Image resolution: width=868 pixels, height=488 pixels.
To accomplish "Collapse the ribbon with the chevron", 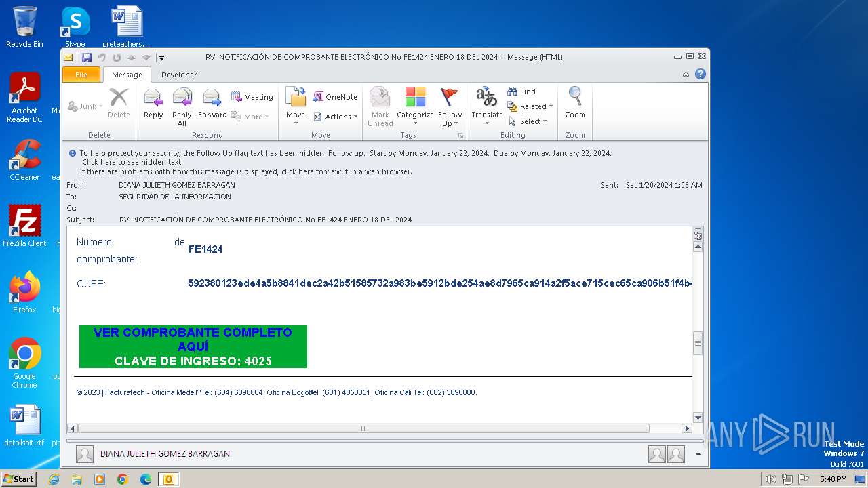I will point(686,75).
